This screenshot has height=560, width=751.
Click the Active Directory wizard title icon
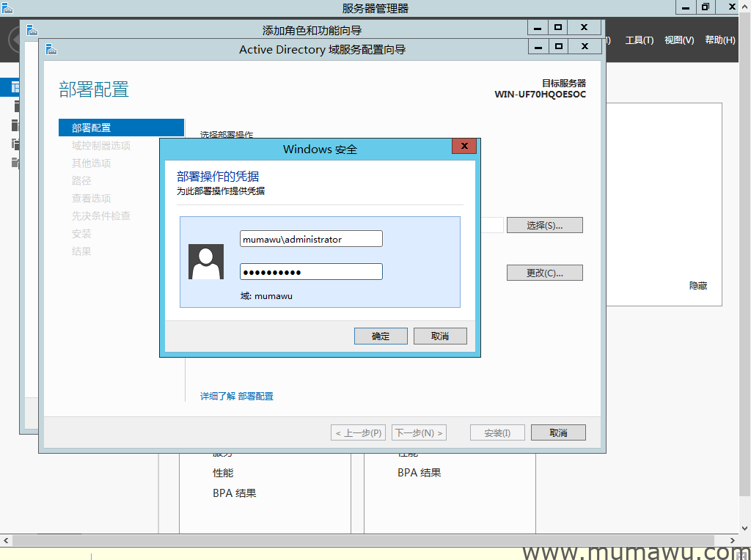coord(51,49)
